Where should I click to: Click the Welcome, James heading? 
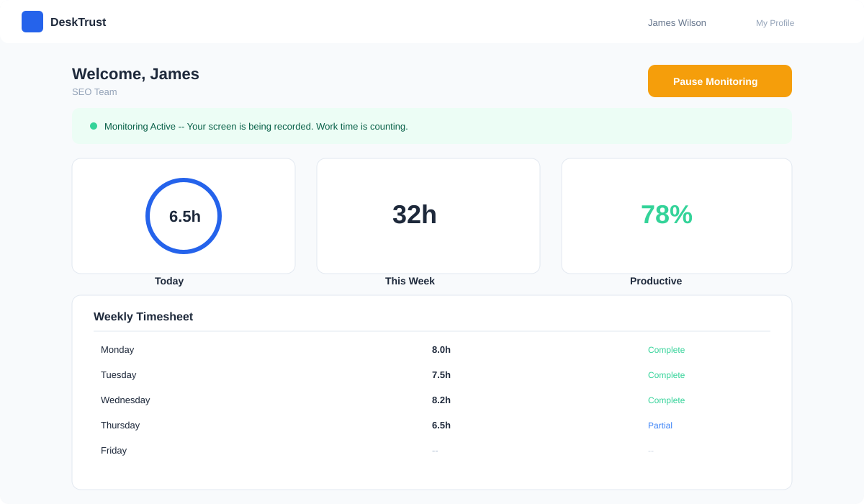(x=135, y=74)
